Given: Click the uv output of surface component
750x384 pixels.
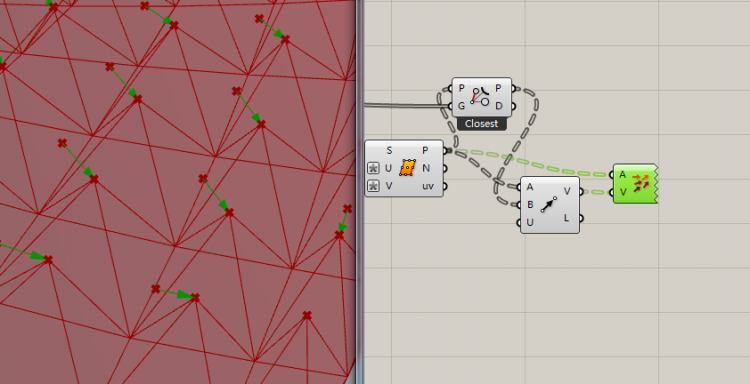Looking at the screenshot, I should tap(428, 186).
